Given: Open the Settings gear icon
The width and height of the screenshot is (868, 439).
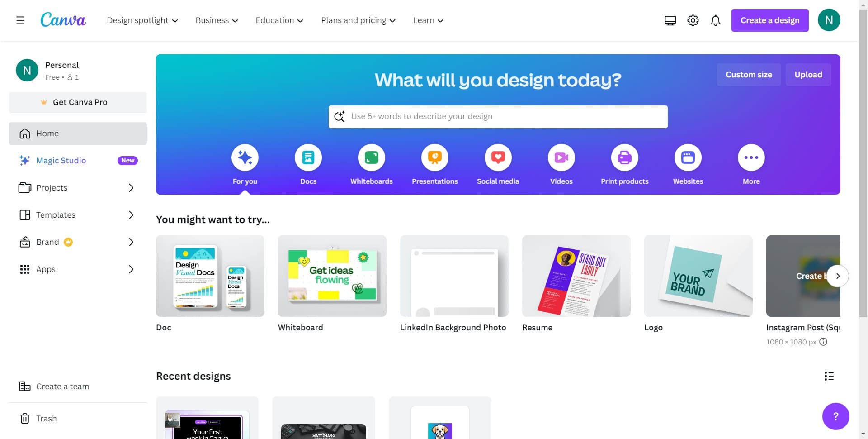Looking at the screenshot, I should (693, 20).
